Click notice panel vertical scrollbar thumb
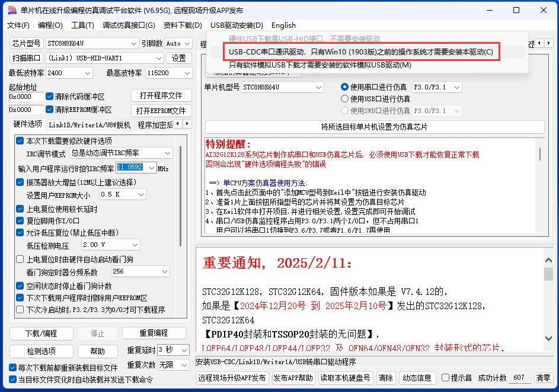559x392 pixels. pyautogui.click(x=548, y=274)
